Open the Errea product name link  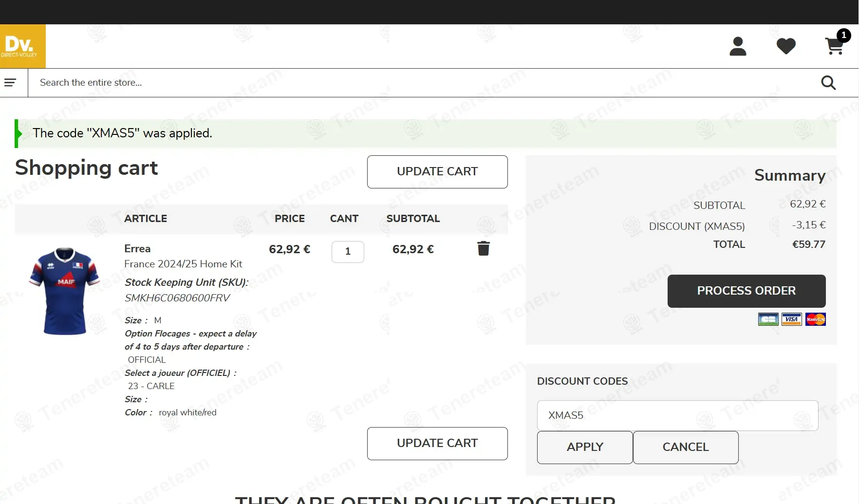(x=137, y=249)
